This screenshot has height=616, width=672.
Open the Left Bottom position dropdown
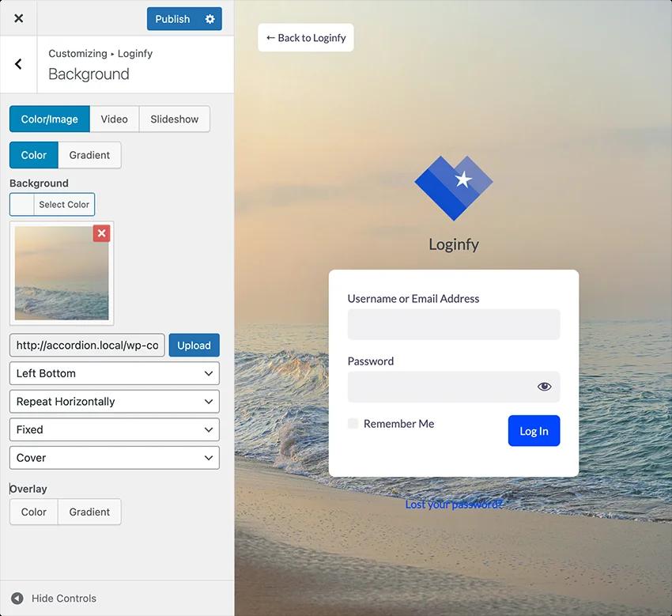pyautogui.click(x=114, y=372)
